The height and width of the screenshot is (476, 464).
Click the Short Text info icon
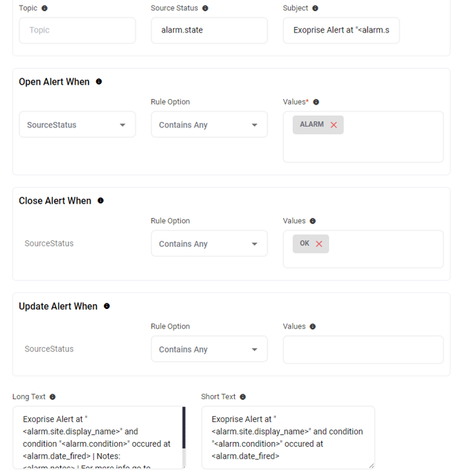(242, 397)
